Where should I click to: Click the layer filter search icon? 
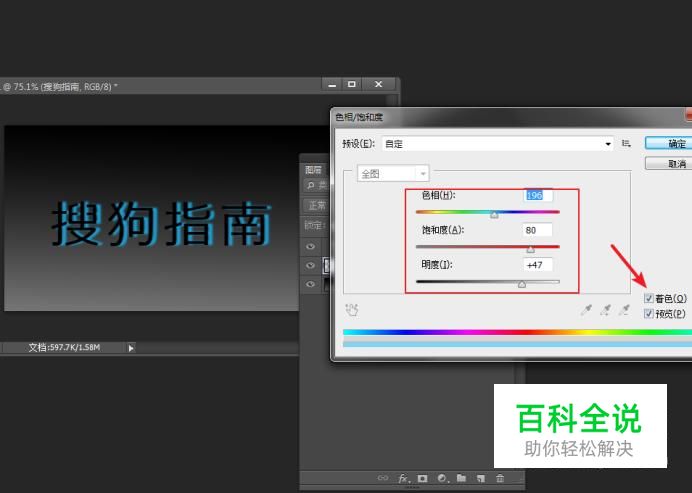(x=311, y=185)
